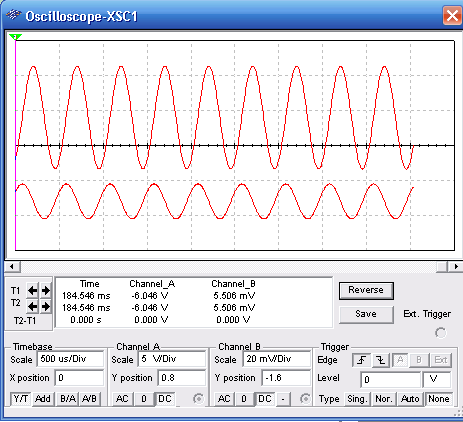Select A/B display mode
Viewport: 463px width, 422px height.
(x=89, y=399)
